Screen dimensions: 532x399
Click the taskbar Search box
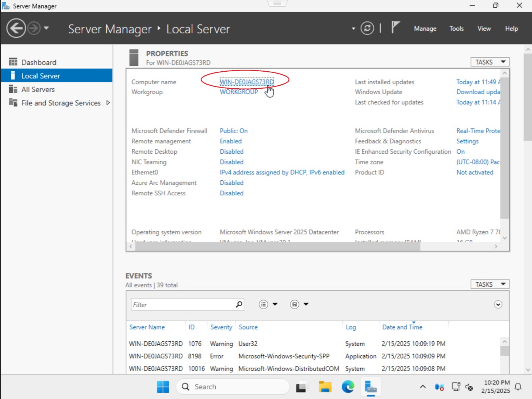[233, 387]
